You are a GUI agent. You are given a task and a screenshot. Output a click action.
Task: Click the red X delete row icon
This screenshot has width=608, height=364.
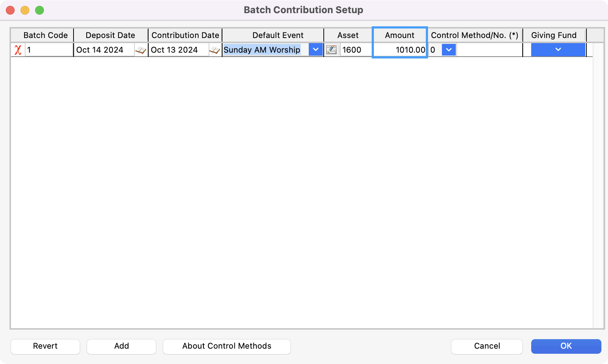[x=18, y=50]
